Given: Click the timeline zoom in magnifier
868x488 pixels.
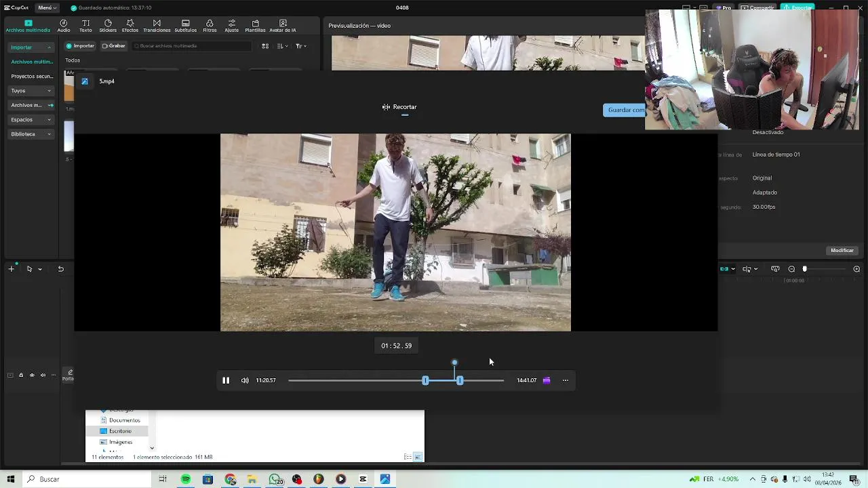Looking at the screenshot, I should [x=856, y=269].
